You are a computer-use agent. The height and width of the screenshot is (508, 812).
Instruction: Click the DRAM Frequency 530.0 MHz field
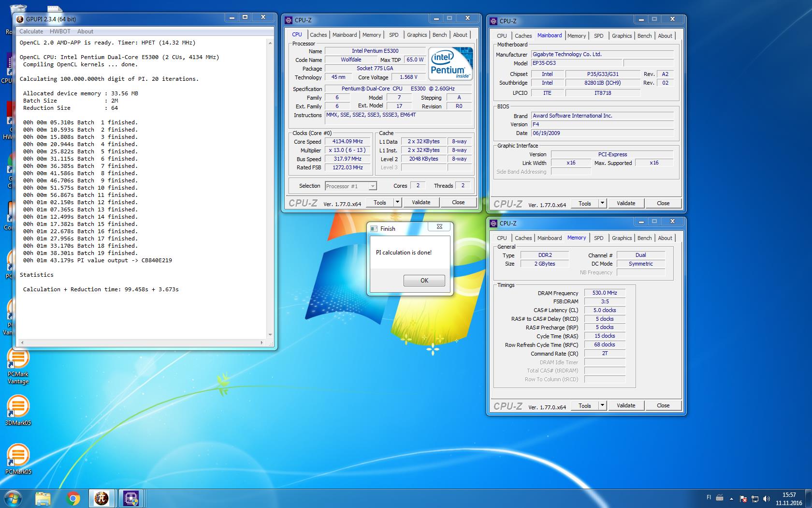tap(605, 293)
